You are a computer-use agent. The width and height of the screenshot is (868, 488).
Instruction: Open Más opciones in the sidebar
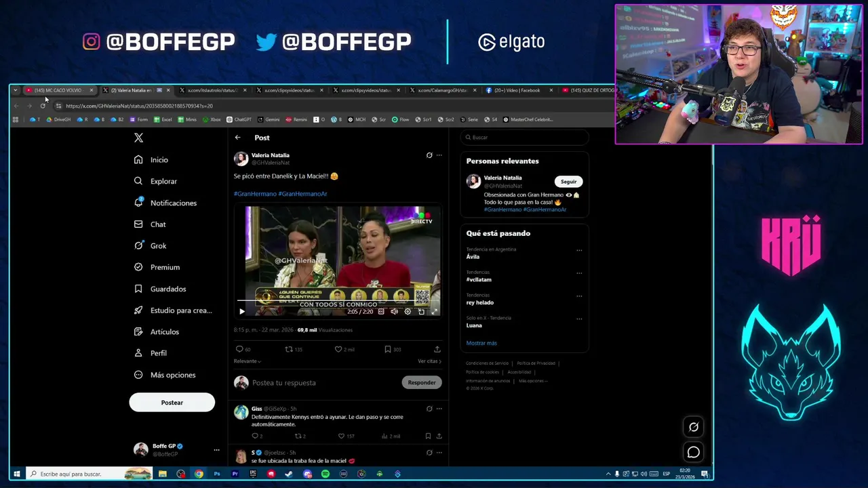tap(165, 375)
